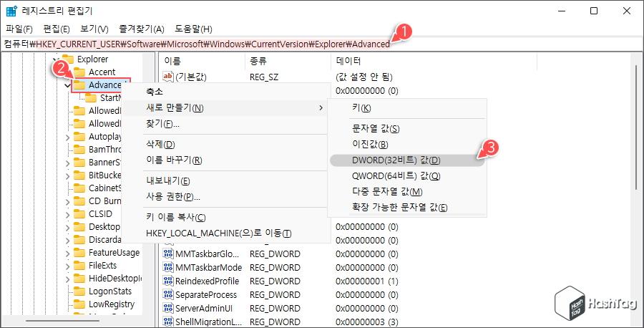This screenshot has width=644, height=328.
Task: Click the CabinetS folder icon
Action: pos(79,188)
